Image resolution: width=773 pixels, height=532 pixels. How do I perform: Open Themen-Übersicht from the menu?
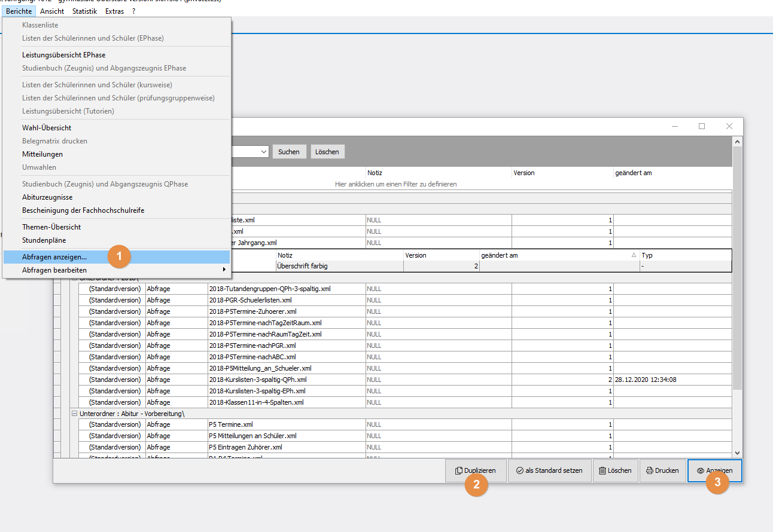[x=117, y=227]
